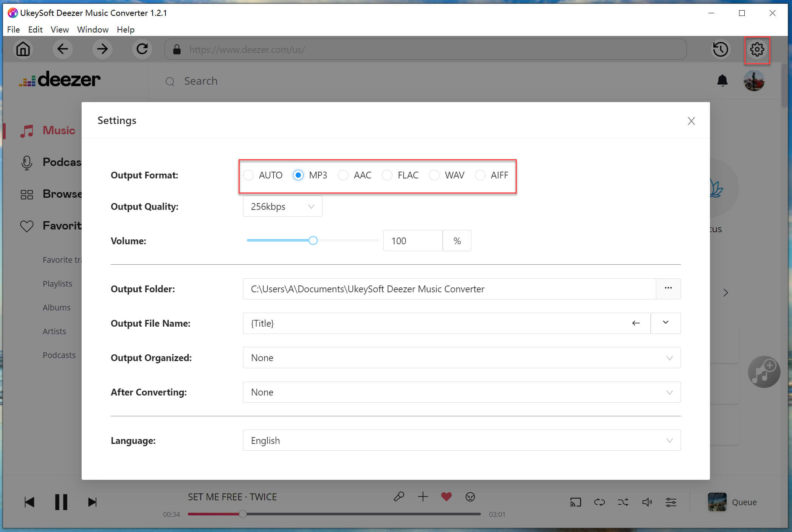This screenshot has height=532, width=792.
Task: Go back using the navigation arrow
Action: tap(62, 49)
